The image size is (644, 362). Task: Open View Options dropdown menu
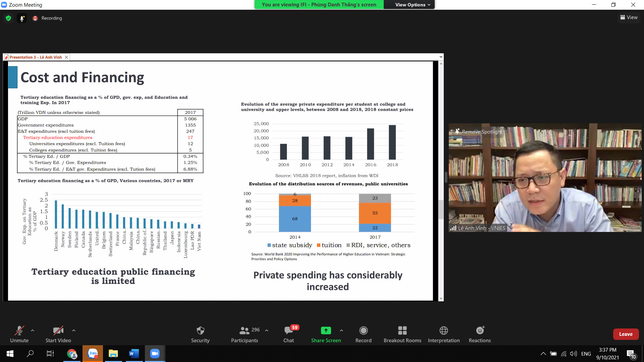(412, 4)
